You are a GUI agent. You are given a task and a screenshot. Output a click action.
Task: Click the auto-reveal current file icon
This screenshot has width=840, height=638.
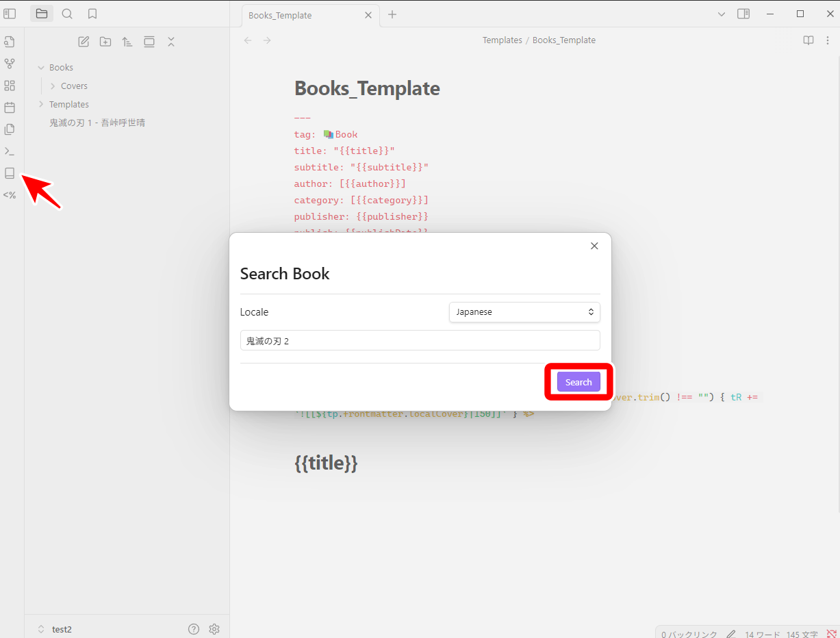(149, 42)
